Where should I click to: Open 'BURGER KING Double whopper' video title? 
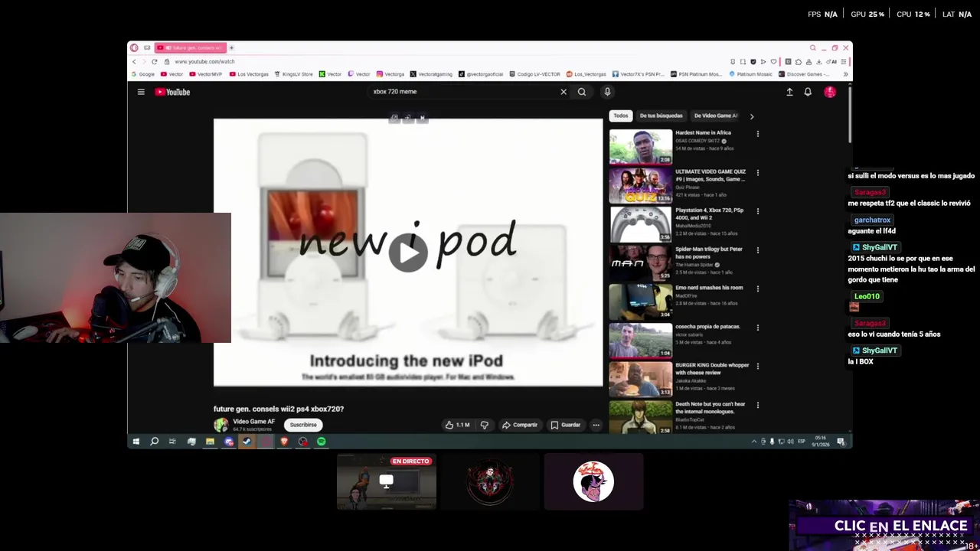coord(712,369)
